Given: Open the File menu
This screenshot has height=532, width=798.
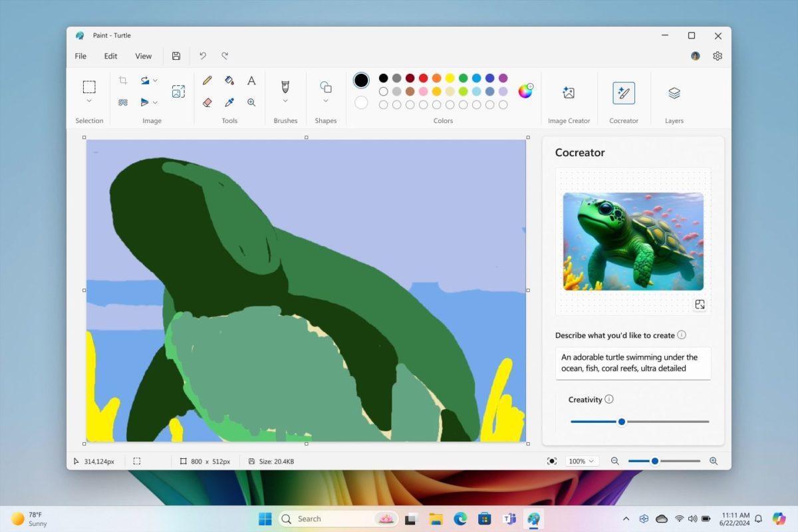Looking at the screenshot, I should (x=80, y=56).
